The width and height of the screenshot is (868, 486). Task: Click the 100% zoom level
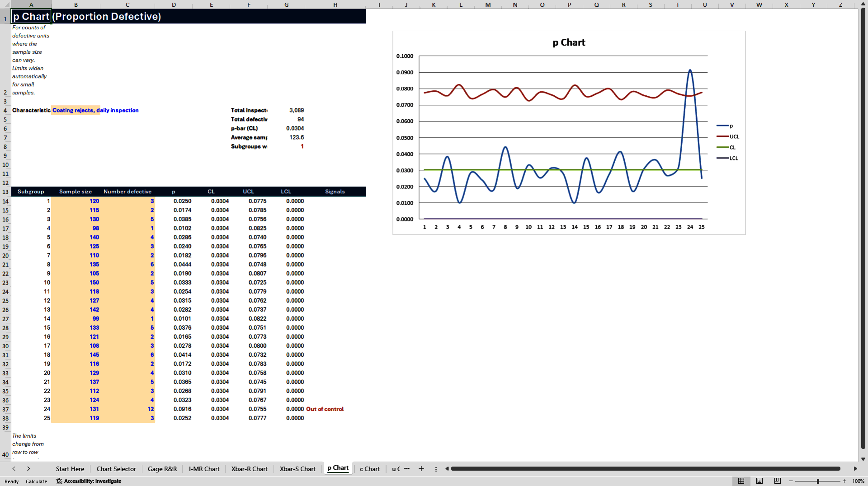point(858,481)
